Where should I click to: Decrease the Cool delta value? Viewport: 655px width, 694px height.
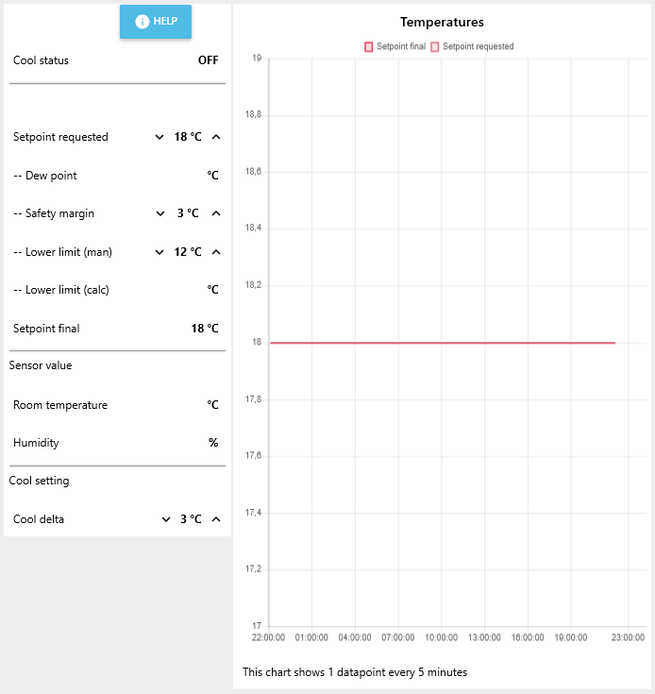pos(166,519)
